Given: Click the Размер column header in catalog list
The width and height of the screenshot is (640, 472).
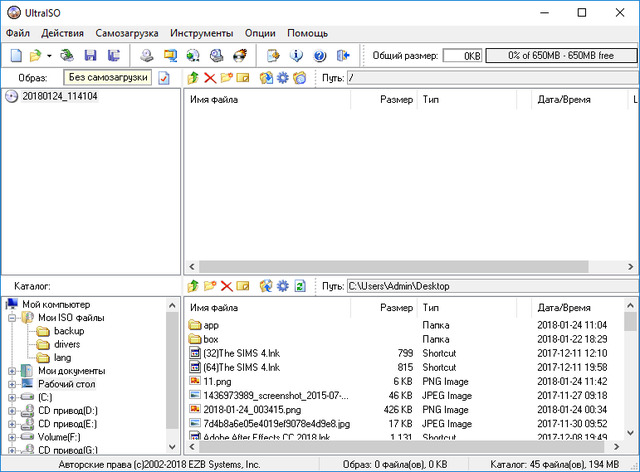Looking at the screenshot, I should tap(396, 308).
